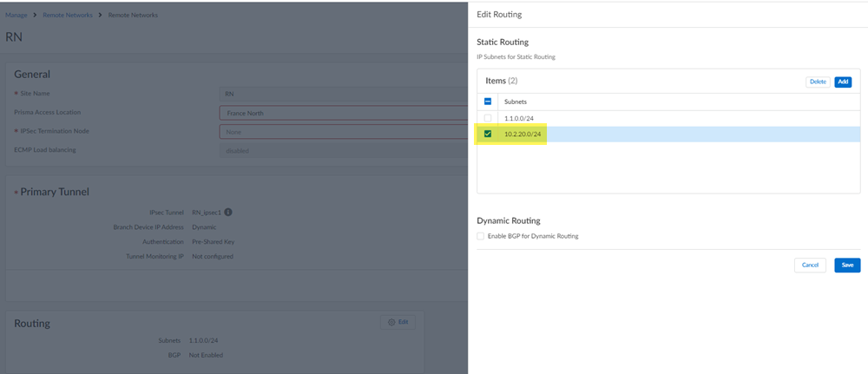This screenshot has height=374, width=868.
Task: Save the routing configuration
Action: [x=847, y=265]
